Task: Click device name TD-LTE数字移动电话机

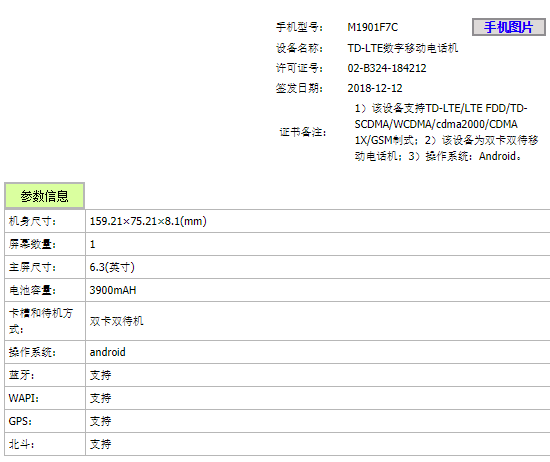Action: pos(403,48)
